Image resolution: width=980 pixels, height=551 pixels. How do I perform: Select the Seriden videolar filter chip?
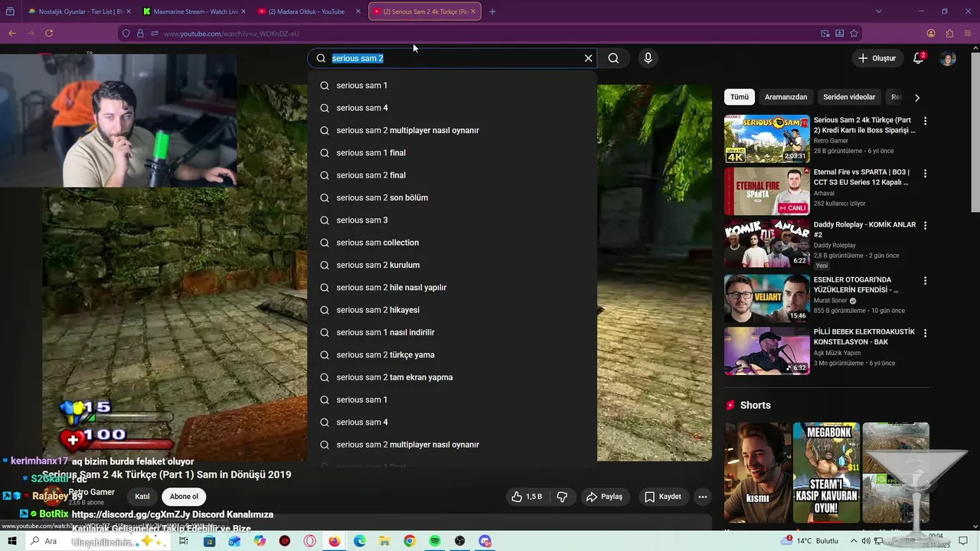849,97
